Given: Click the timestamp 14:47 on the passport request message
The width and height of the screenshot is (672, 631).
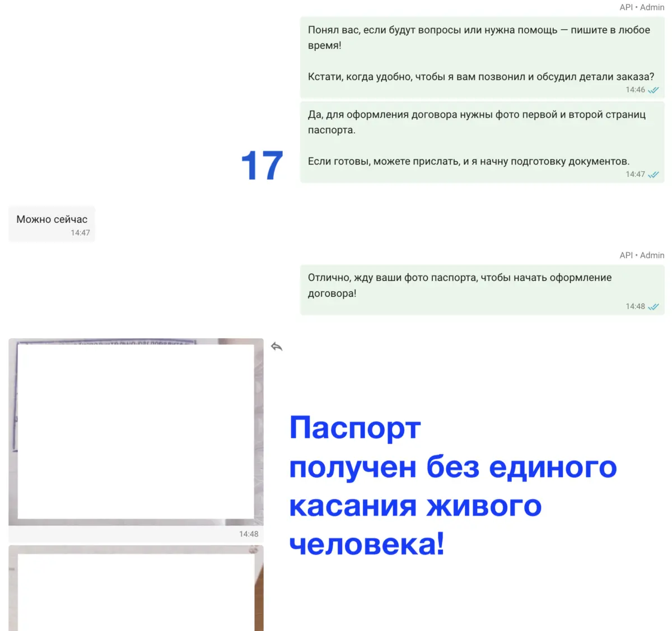Looking at the screenshot, I should (634, 174).
